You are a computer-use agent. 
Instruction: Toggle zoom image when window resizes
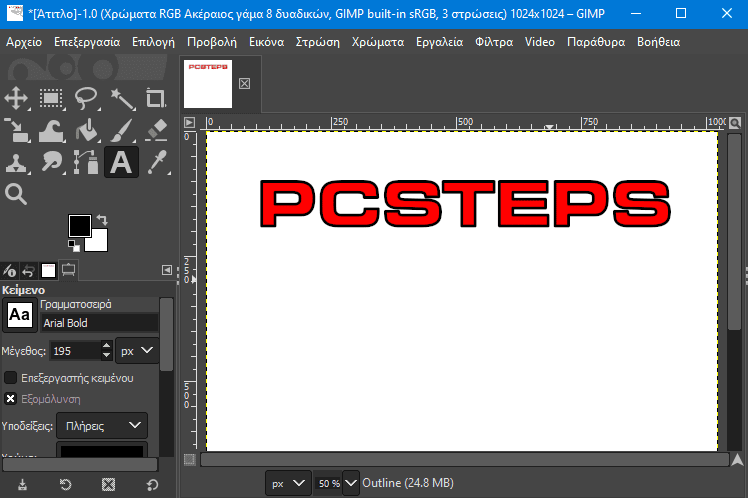735,123
